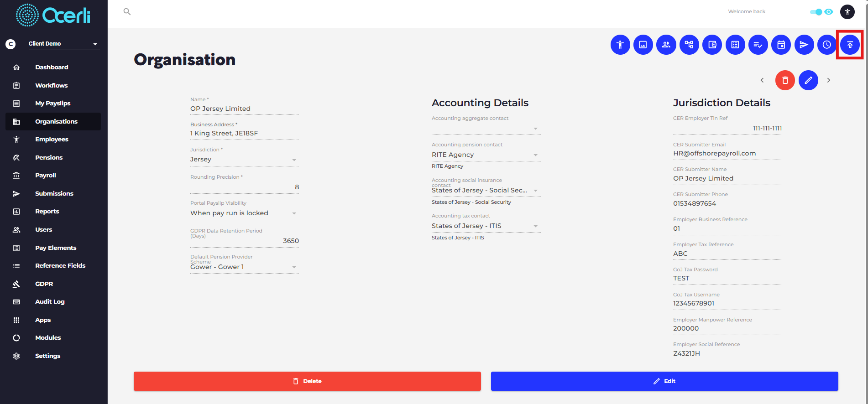This screenshot has width=868, height=404.
Task: Click the hierarchy tree icon
Action: [689, 45]
